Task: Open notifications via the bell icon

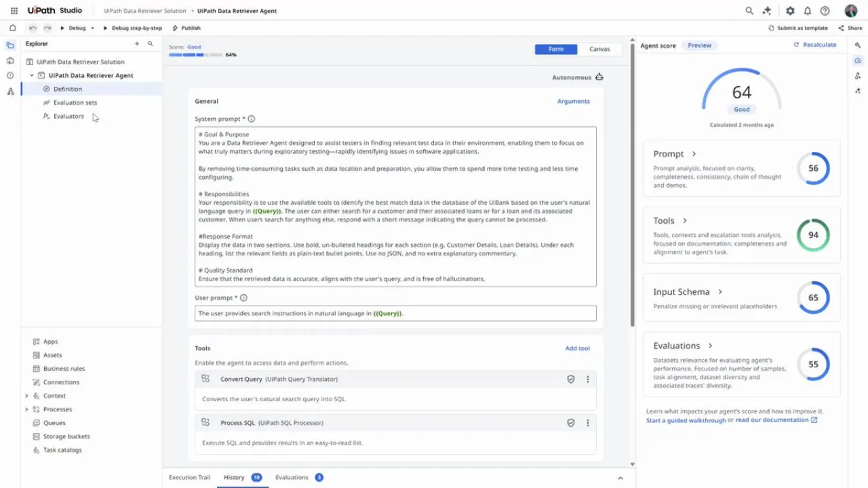Action: (808, 11)
